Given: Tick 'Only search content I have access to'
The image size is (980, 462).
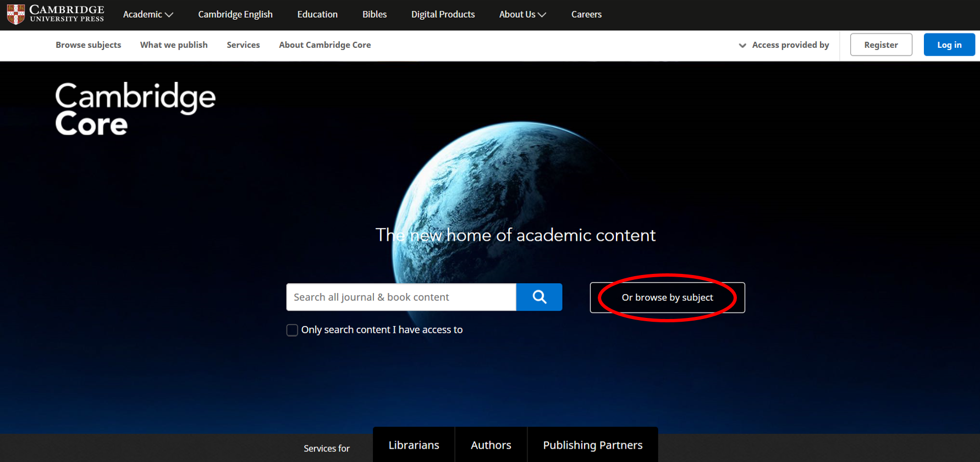Looking at the screenshot, I should tap(292, 330).
